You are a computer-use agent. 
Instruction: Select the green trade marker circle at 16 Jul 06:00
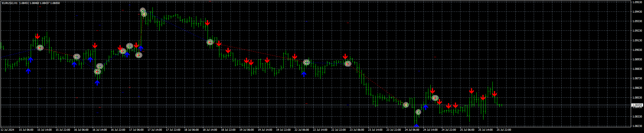pyautogui.click(x=77, y=57)
